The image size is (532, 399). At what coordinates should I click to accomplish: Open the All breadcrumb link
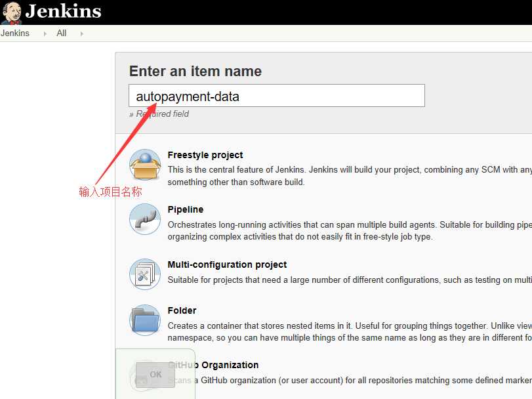(62, 33)
